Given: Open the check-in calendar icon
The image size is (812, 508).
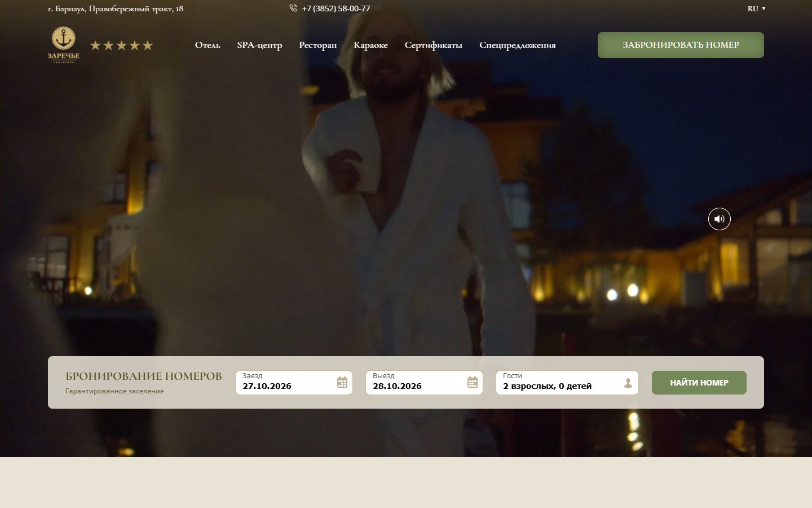Looking at the screenshot, I should [x=342, y=382].
